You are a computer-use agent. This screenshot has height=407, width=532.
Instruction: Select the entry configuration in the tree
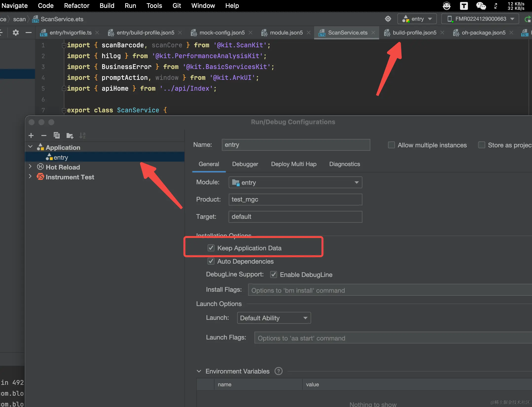click(x=105, y=157)
